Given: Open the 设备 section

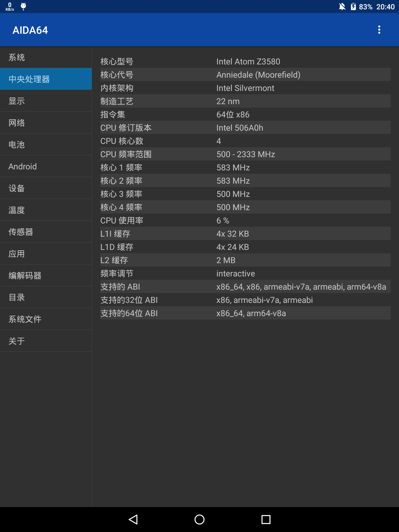Looking at the screenshot, I should pos(46,188).
